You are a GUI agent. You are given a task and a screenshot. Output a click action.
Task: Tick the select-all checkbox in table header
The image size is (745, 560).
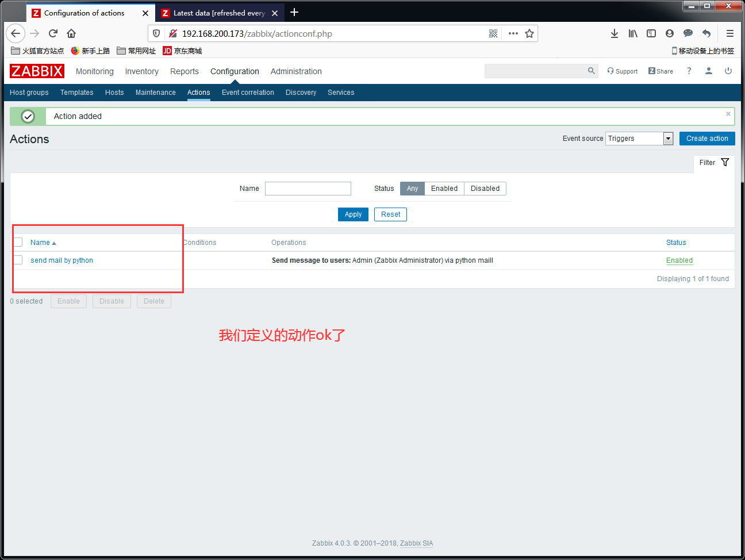pos(18,242)
